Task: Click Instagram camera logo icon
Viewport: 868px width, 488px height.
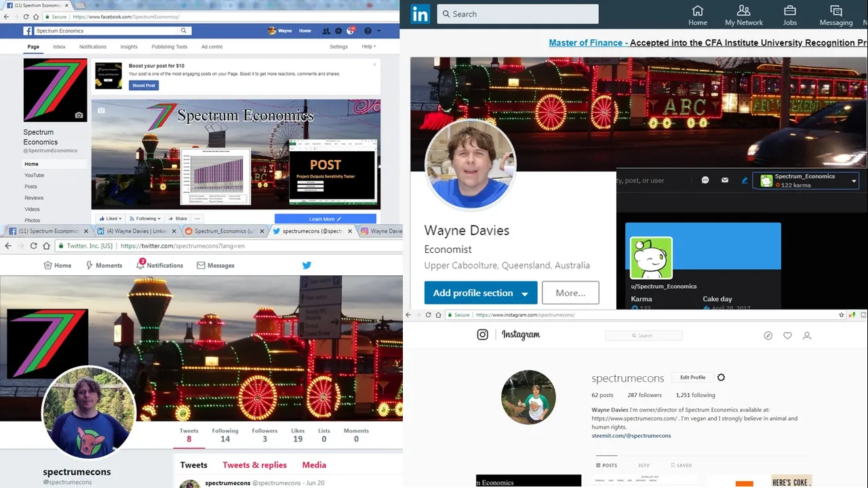Action: (483, 335)
